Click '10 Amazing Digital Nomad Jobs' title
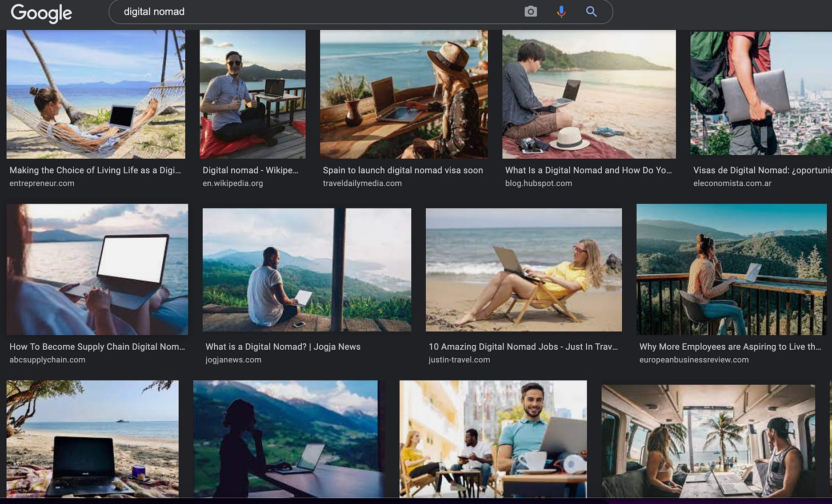This screenshot has height=504, width=832. (x=523, y=347)
